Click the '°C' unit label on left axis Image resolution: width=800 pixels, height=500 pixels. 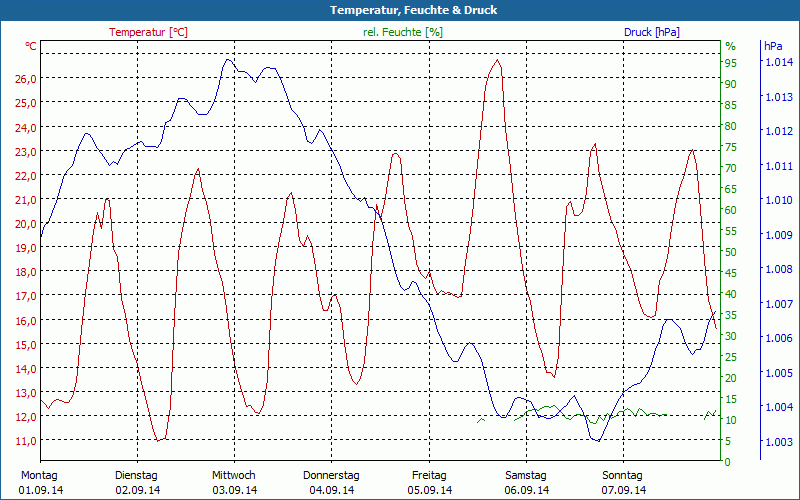tap(31, 46)
